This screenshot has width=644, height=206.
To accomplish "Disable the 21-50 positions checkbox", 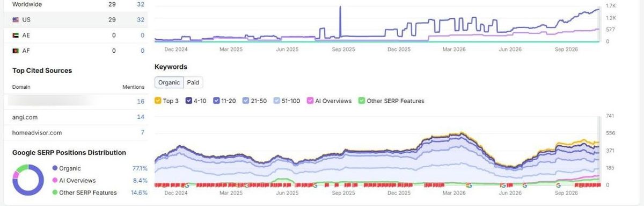I will point(245,101).
